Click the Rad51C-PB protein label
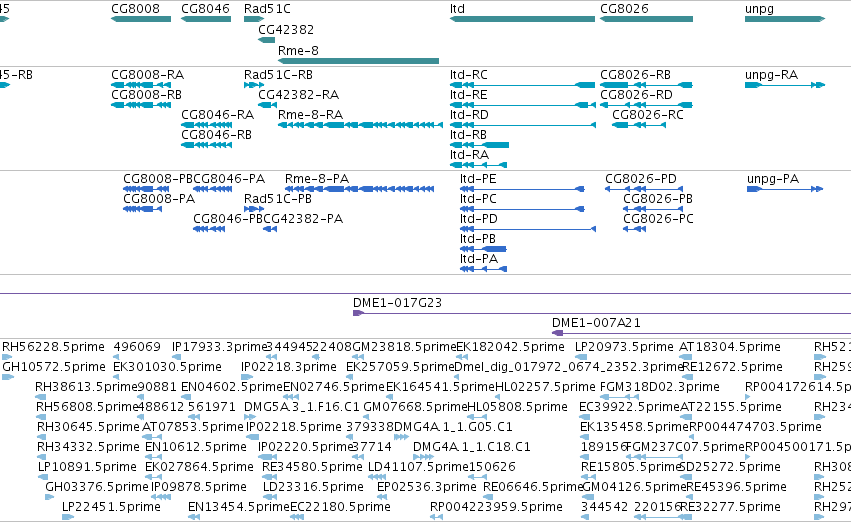 [x=278, y=199]
